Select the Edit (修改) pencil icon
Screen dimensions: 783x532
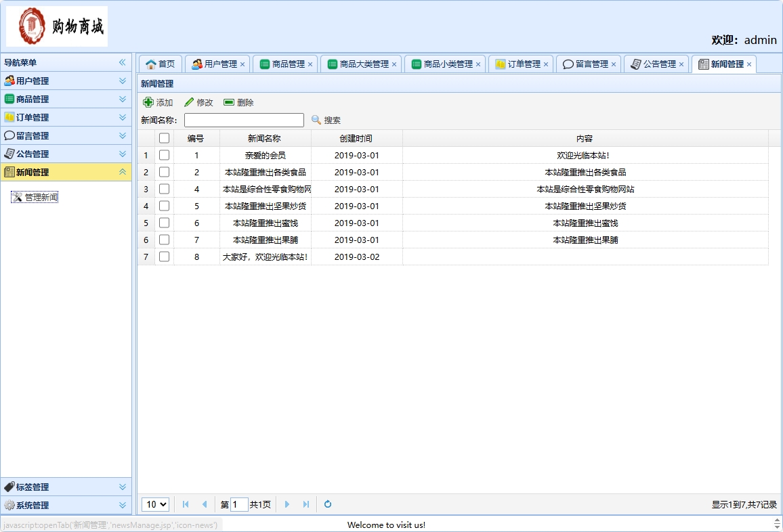(x=188, y=102)
